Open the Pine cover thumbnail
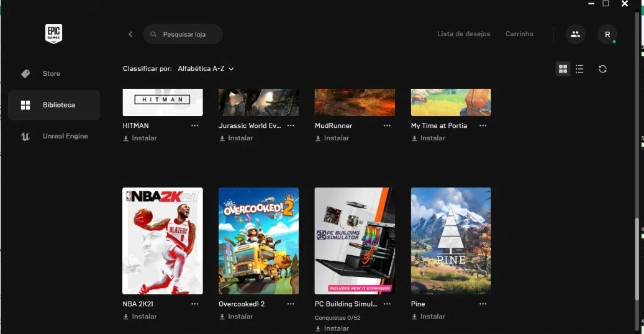This screenshot has width=644, height=334. 451,241
